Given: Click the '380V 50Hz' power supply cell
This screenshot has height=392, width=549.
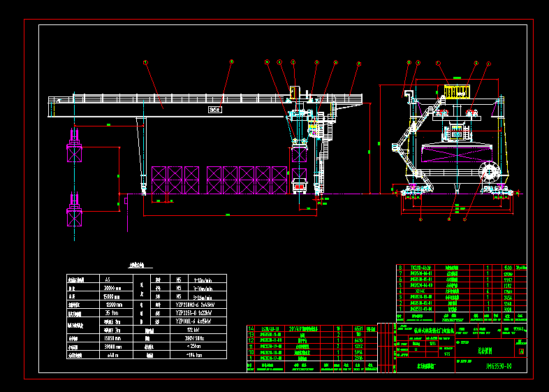Looking at the screenshot, I should 198,338.
